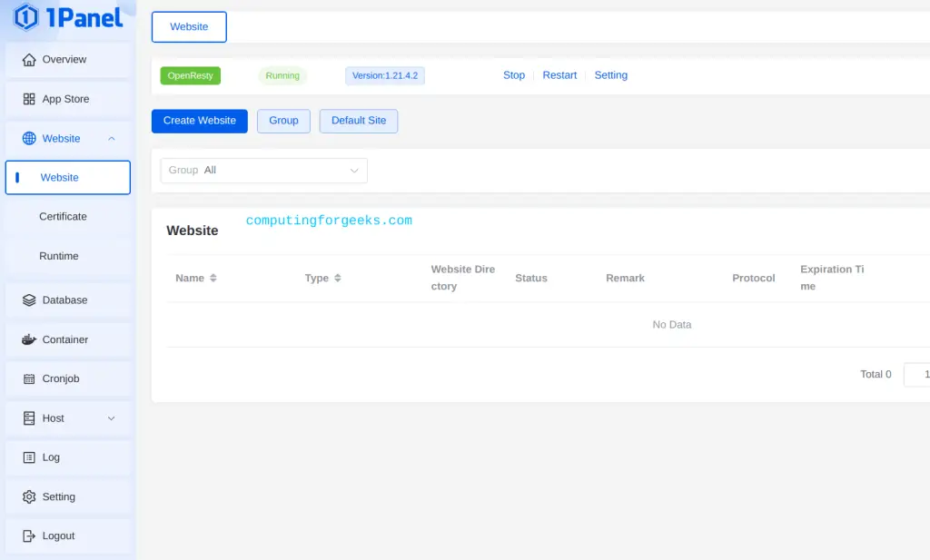Click the 1Panel logo icon
This screenshot has width=930, height=560.
[x=26, y=16]
